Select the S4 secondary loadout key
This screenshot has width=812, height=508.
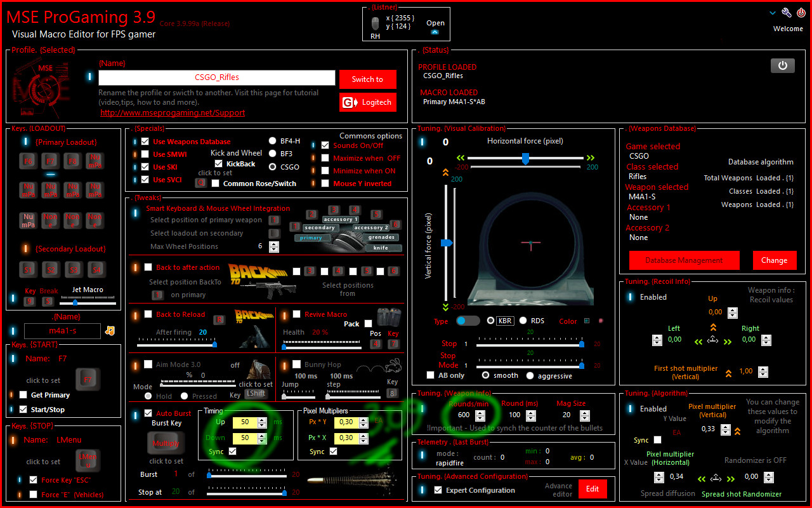[x=95, y=270]
